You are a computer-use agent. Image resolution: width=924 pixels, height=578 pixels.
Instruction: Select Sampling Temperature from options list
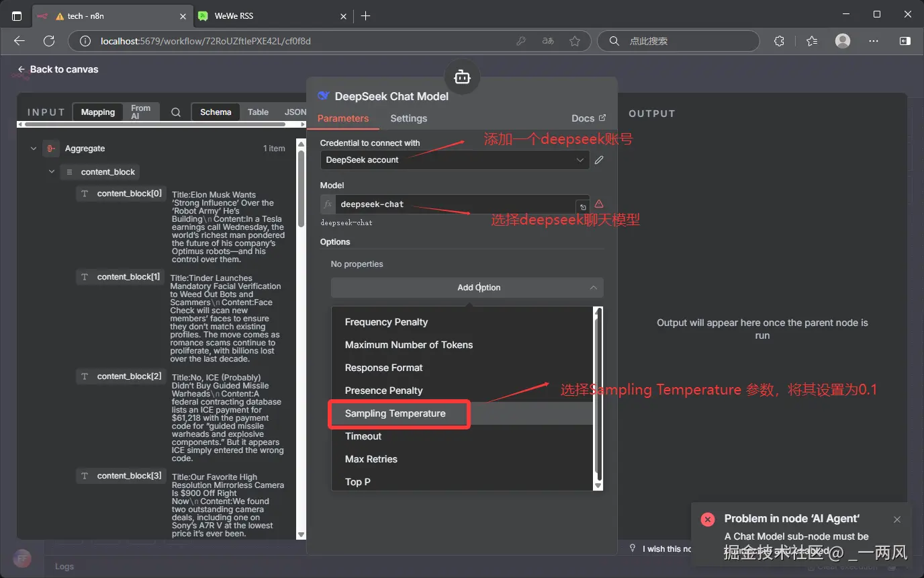pos(396,413)
